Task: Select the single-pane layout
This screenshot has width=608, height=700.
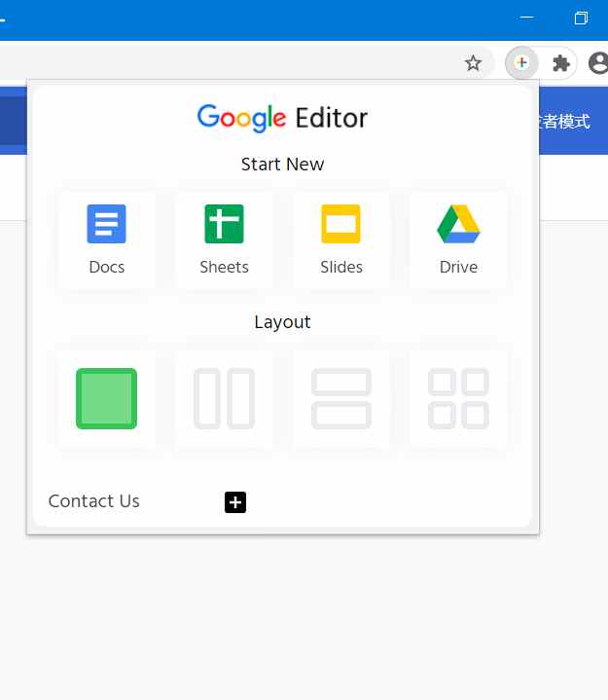Action: pyautogui.click(x=107, y=398)
